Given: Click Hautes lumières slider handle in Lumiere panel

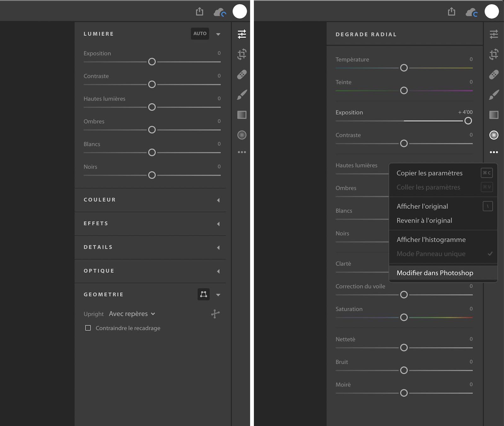Looking at the screenshot, I should 152,107.
